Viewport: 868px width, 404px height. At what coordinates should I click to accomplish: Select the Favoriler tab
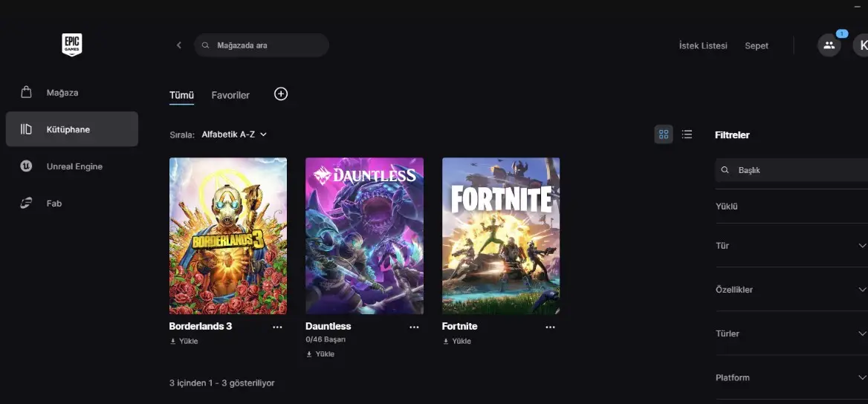pyautogui.click(x=230, y=95)
